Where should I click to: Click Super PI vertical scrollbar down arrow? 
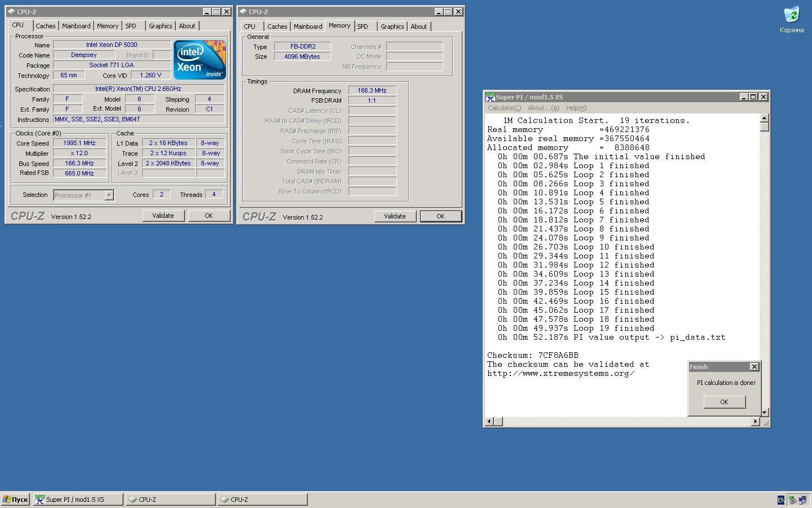click(765, 413)
